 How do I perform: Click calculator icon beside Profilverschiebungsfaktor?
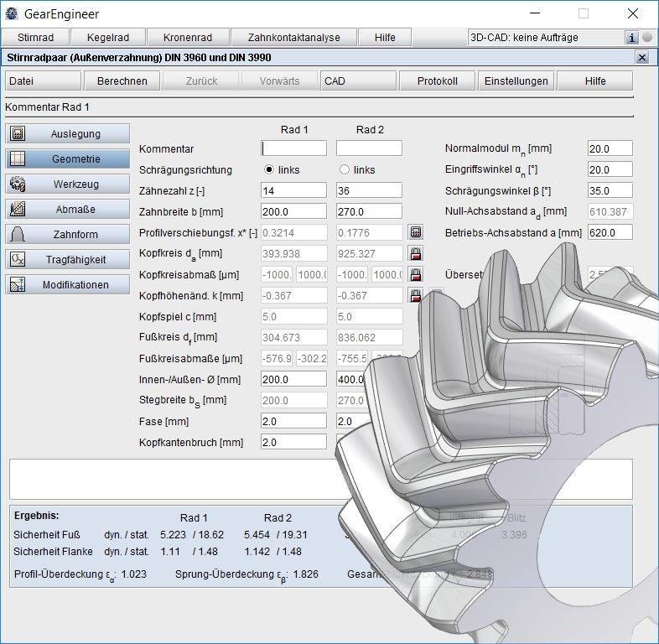point(415,232)
